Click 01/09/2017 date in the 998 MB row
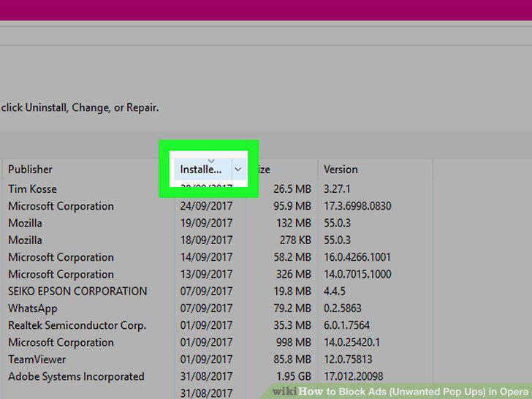The image size is (532, 399). click(x=206, y=342)
